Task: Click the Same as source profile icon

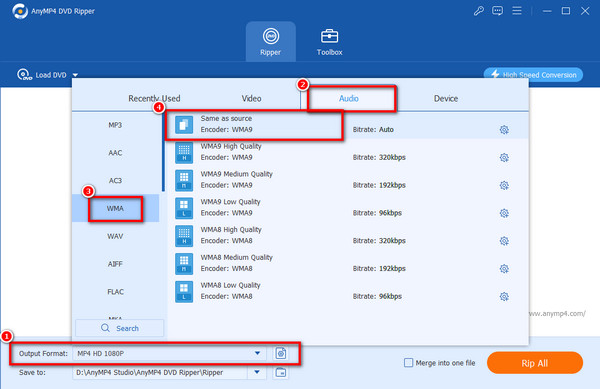Action: coord(184,125)
